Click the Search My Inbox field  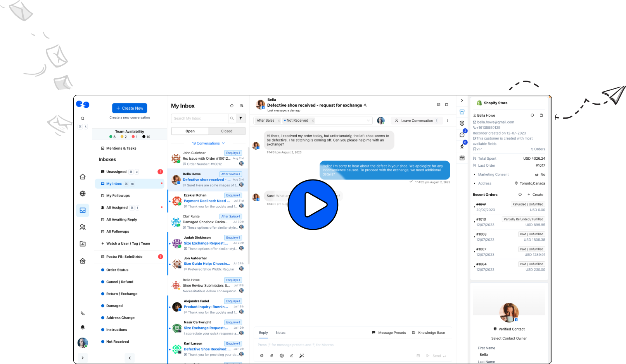pos(199,118)
